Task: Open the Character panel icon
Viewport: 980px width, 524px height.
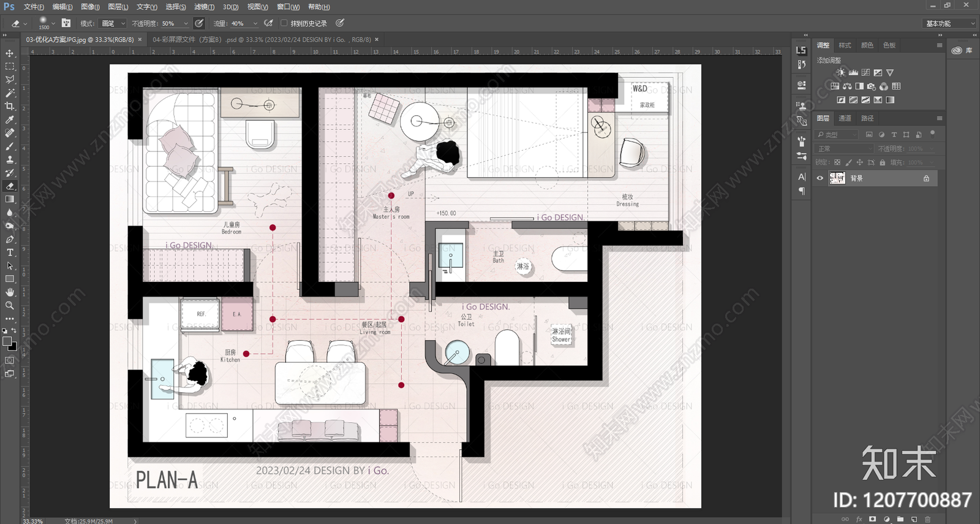Action: tap(801, 177)
